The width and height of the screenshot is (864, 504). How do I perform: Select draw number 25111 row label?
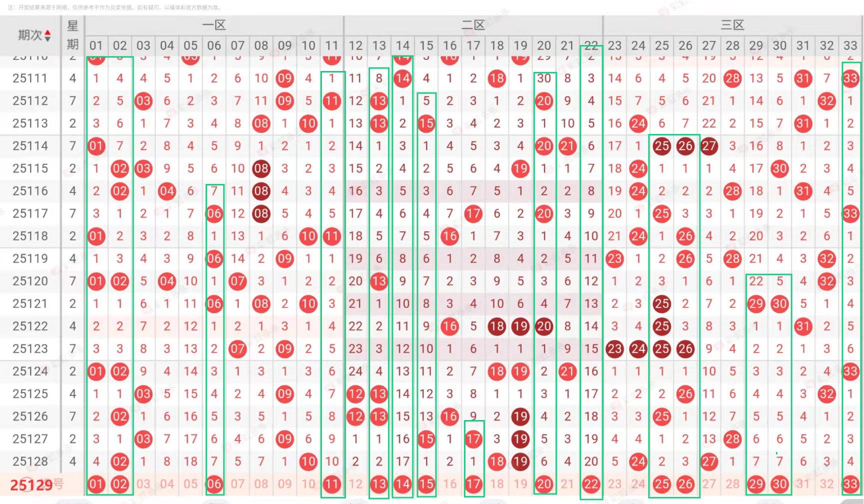coord(30,78)
